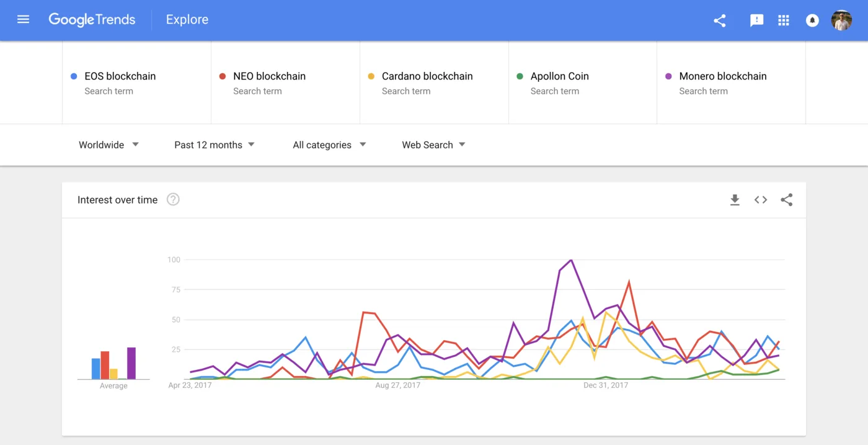The image size is (868, 445).
Task: Click the red NEO line's highest peak
Action: pos(629,282)
